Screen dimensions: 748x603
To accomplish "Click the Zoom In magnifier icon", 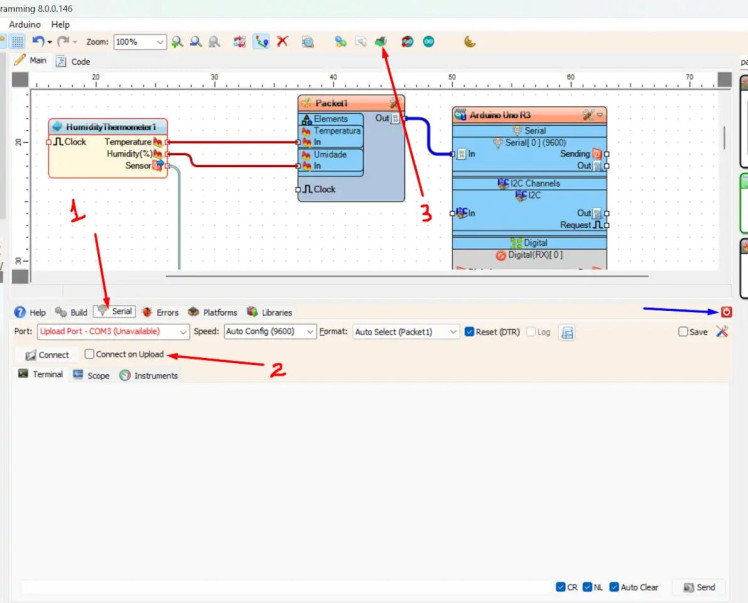I will click(177, 42).
